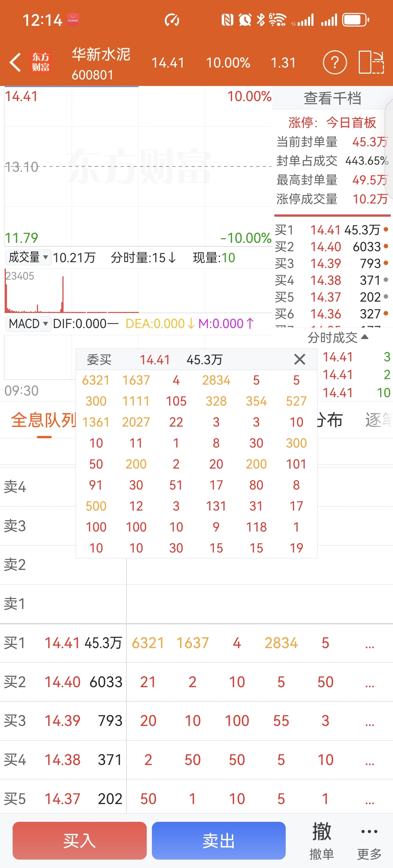Viewport: 393px width, 868px height.
Task: Tap order 131 in the 委买 popup
Action: pos(216,506)
